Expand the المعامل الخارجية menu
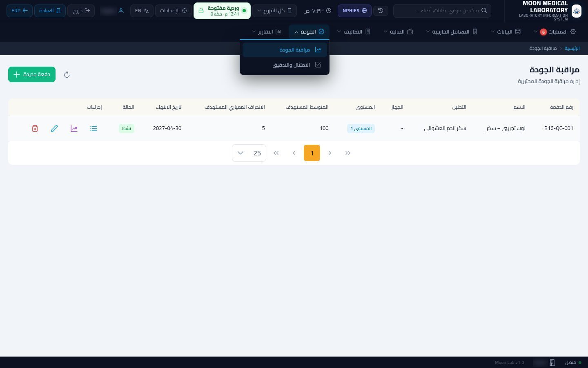Image resolution: width=588 pixels, height=368 pixels. [452, 31]
